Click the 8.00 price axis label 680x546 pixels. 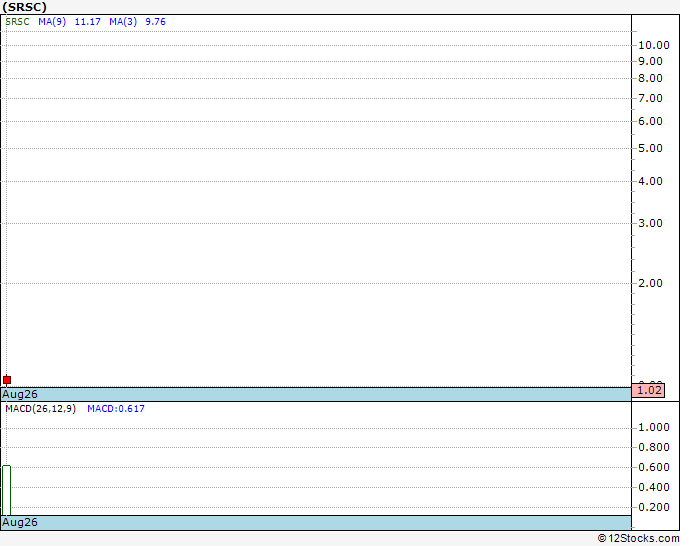click(x=651, y=78)
